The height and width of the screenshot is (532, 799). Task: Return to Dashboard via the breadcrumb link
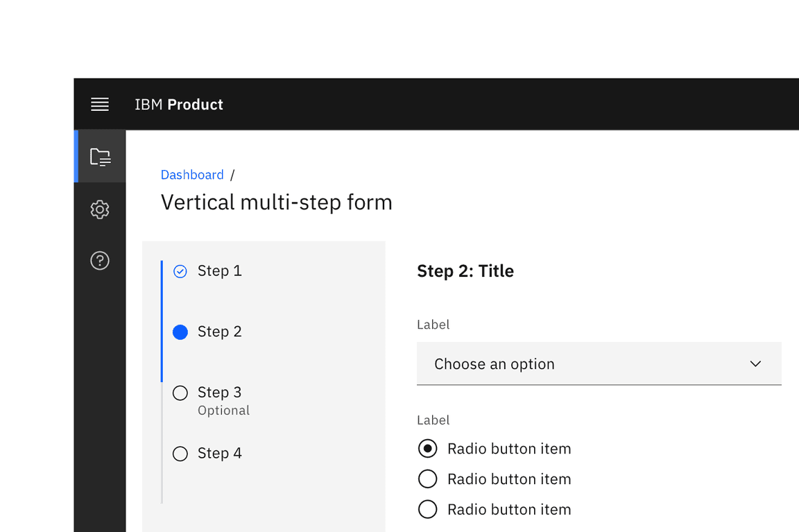pos(192,174)
